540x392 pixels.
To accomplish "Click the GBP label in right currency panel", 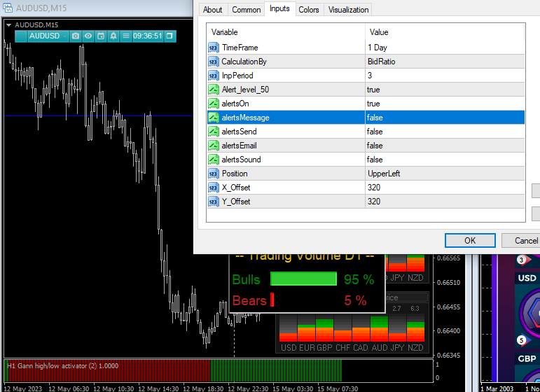I will coord(527,358).
